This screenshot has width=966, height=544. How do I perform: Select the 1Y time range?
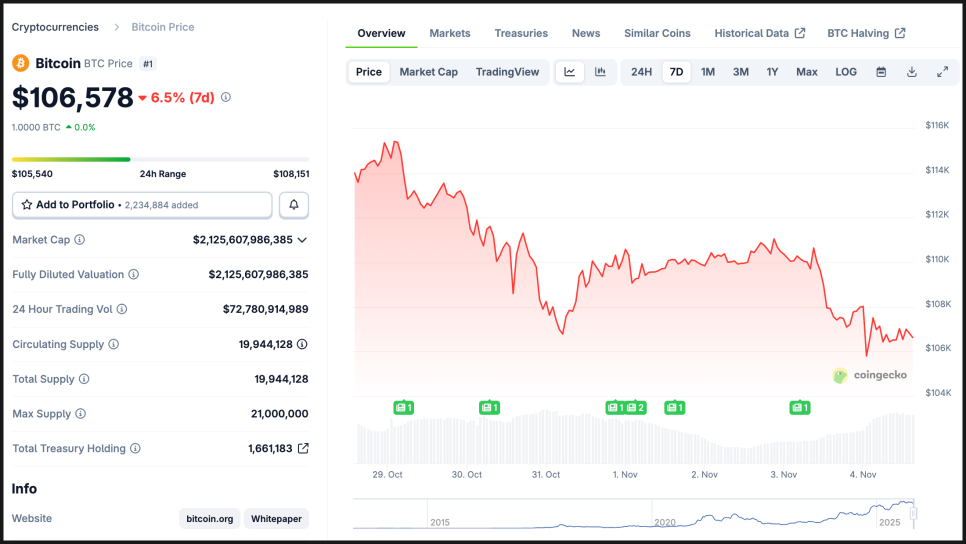[772, 72]
